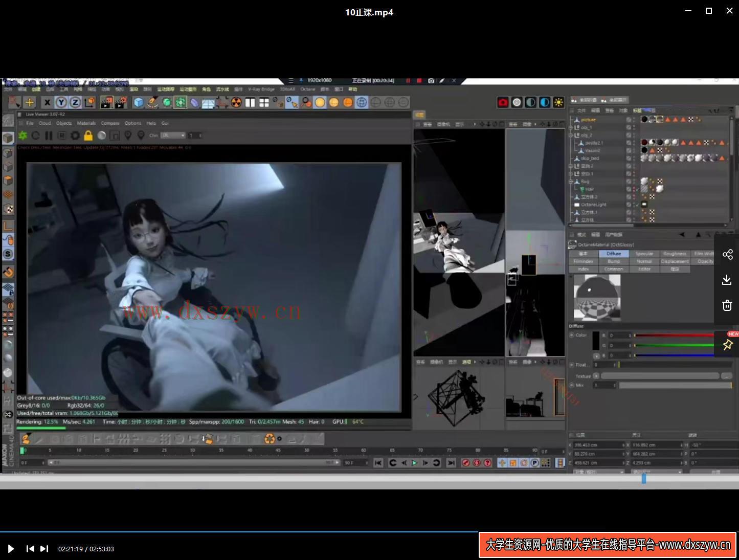The image size is (739, 560).
Task: Toggle the clay mode sphere icon
Action: 102,136
